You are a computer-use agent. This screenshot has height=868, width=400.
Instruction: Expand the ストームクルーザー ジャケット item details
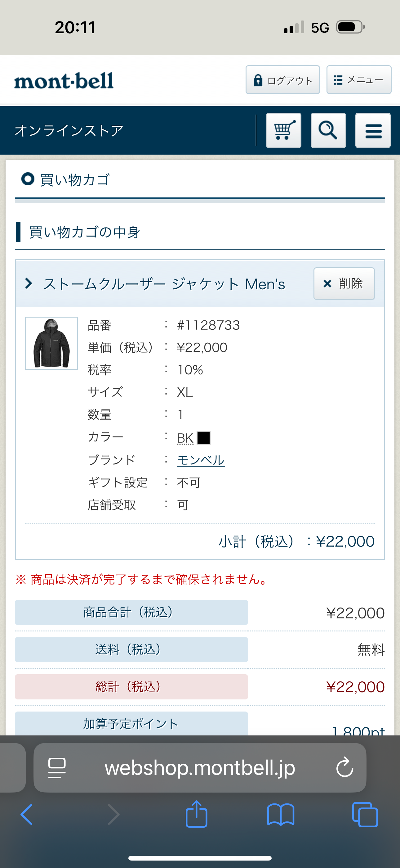pyautogui.click(x=165, y=284)
